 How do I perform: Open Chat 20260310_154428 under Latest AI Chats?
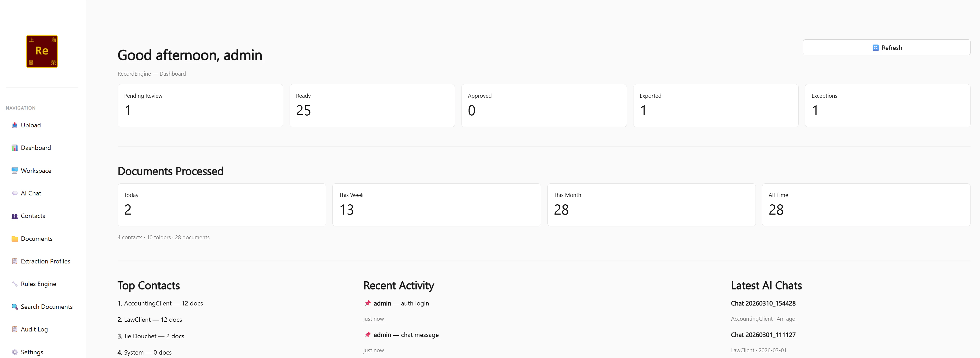[x=763, y=303]
